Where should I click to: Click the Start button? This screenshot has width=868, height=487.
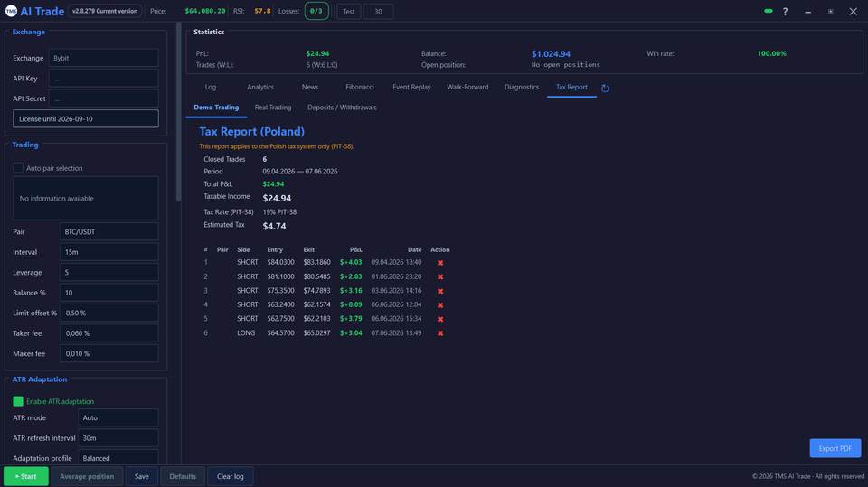(26, 476)
